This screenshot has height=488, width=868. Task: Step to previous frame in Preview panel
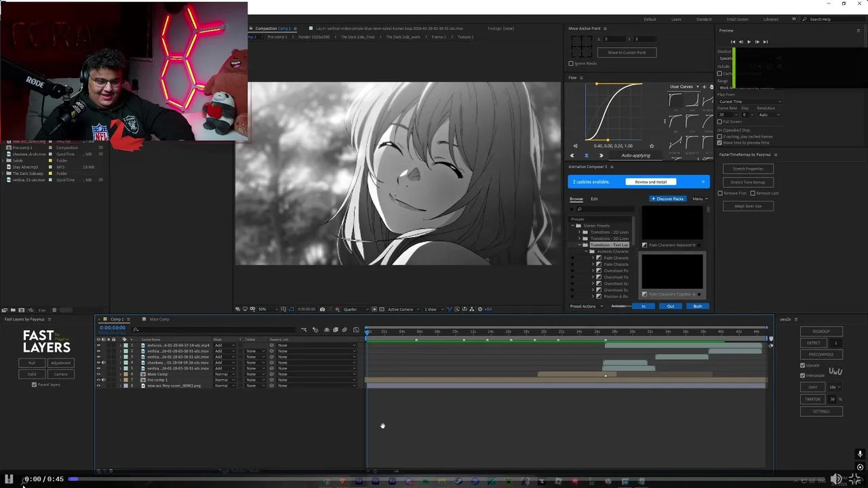click(741, 42)
